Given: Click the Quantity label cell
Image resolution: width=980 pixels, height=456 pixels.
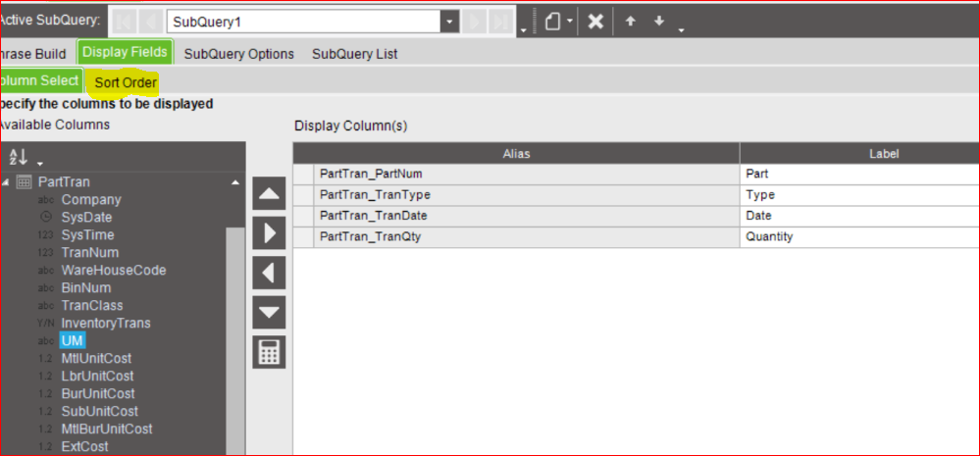Looking at the screenshot, I should point(860,236).
